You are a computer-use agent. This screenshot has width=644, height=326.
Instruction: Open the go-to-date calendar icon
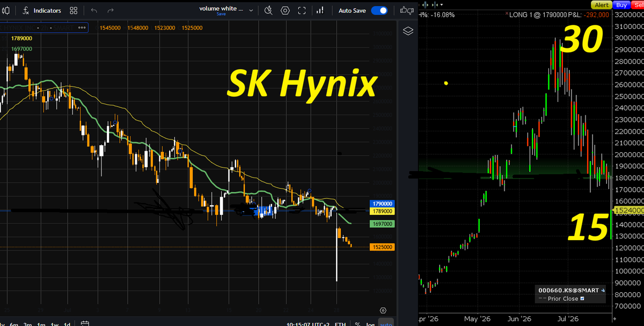point(85,323)
